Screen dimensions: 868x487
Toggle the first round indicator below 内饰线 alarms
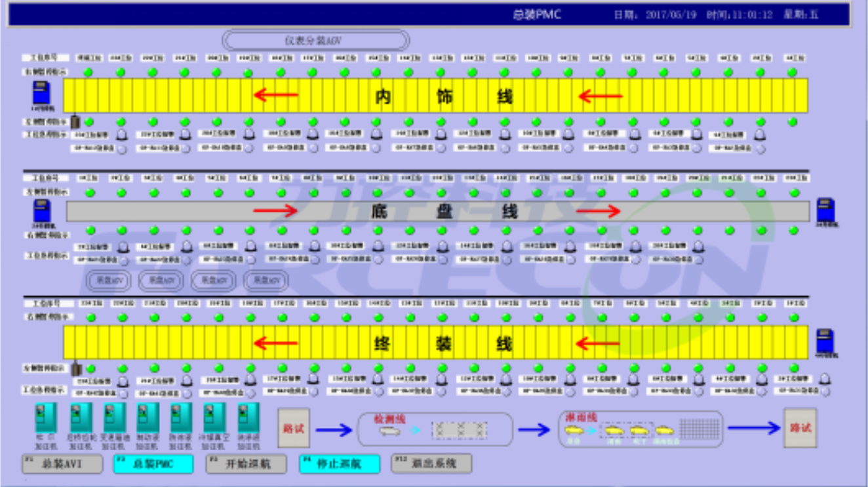click(122, 149)
